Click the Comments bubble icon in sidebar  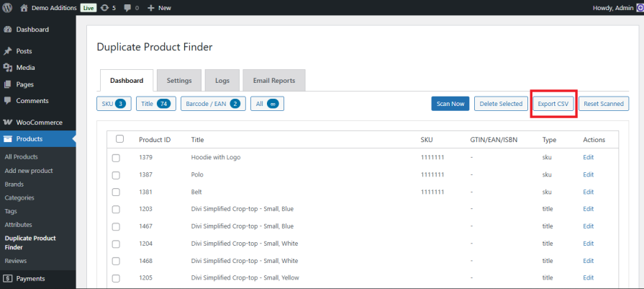click(7, 101)
